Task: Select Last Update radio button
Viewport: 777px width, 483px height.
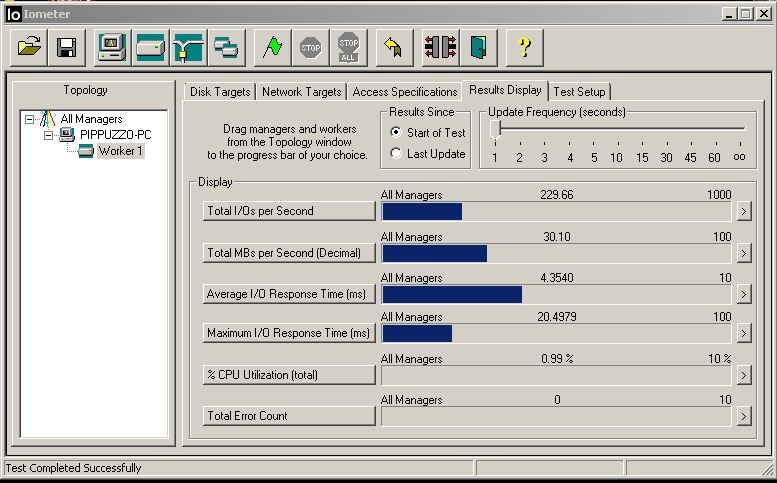Action: point(395,154)
